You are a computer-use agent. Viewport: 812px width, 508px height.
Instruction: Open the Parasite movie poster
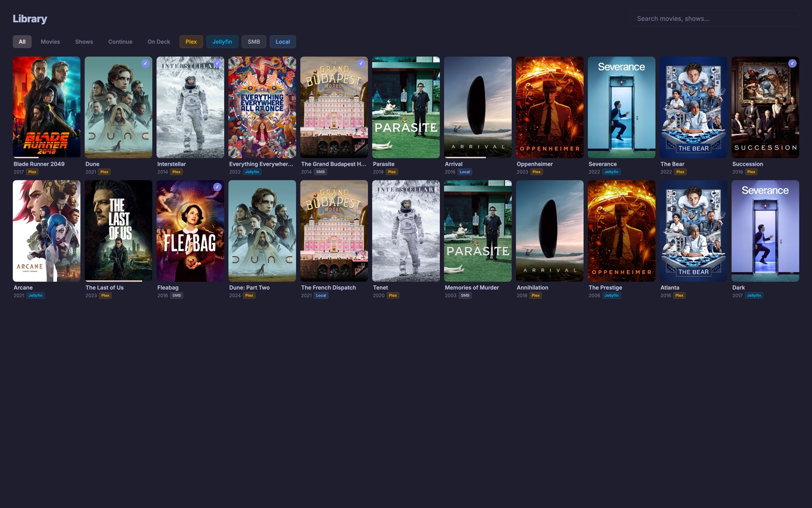pos(406,107)
